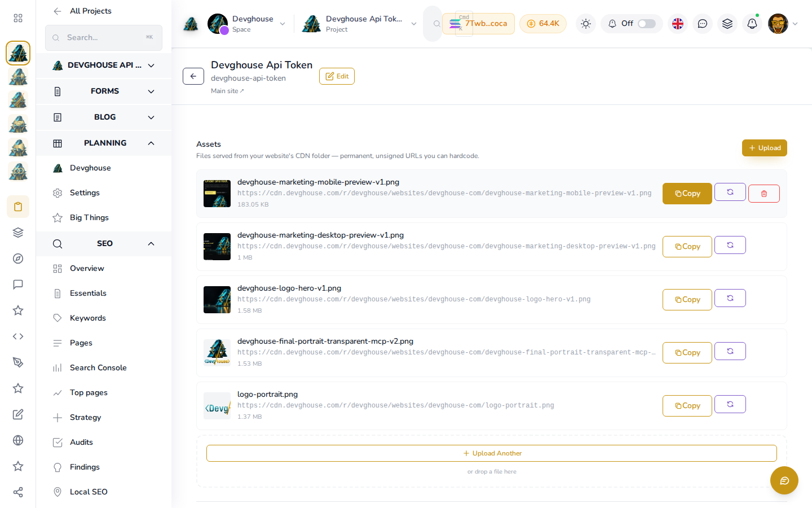Expand the FORMS section

[x=104, y=91]
